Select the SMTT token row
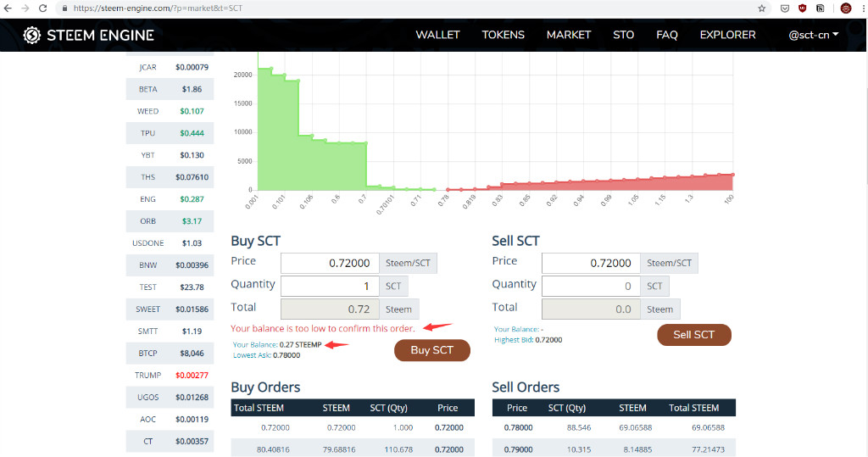The image size is (868, 457). click(170, 332)
